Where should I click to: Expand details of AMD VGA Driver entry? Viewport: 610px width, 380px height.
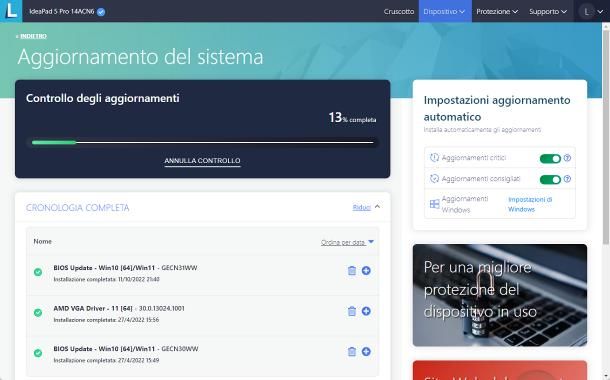coord(366,311)
